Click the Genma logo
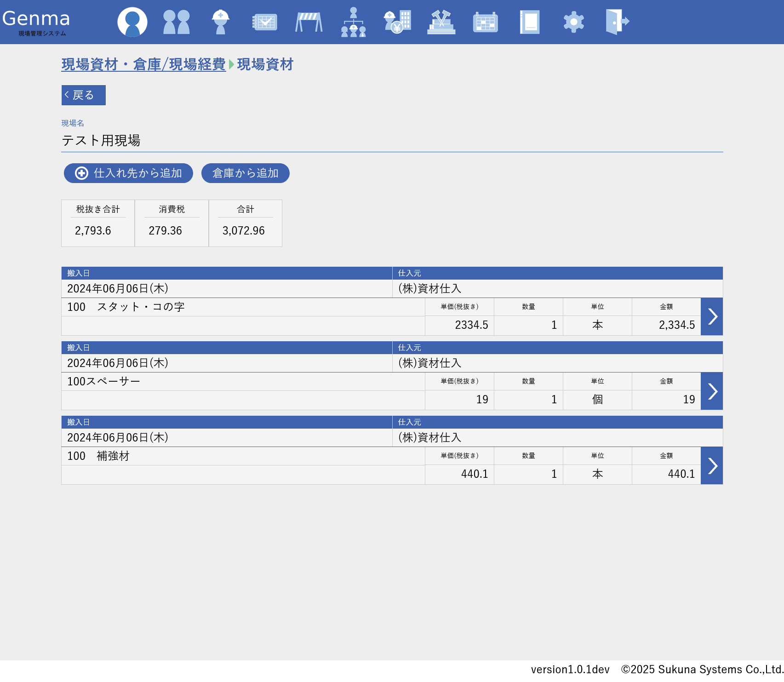 tap(36, 22)
